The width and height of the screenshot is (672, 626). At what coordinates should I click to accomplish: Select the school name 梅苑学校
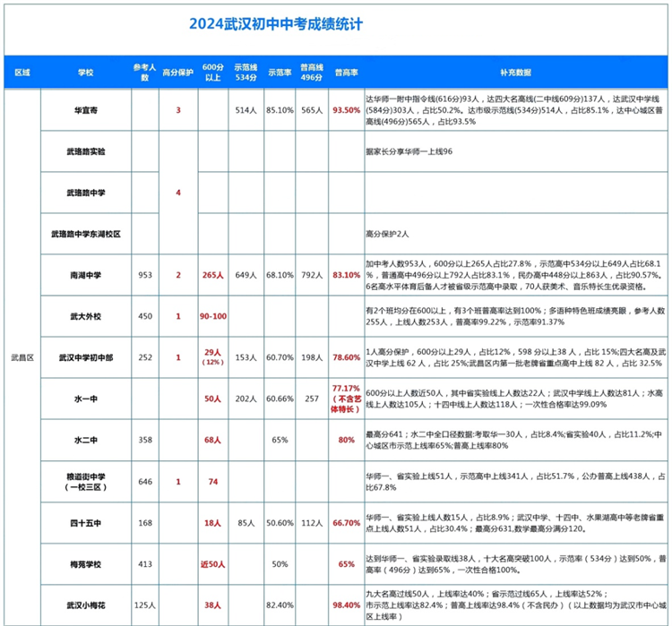point(86,564)
